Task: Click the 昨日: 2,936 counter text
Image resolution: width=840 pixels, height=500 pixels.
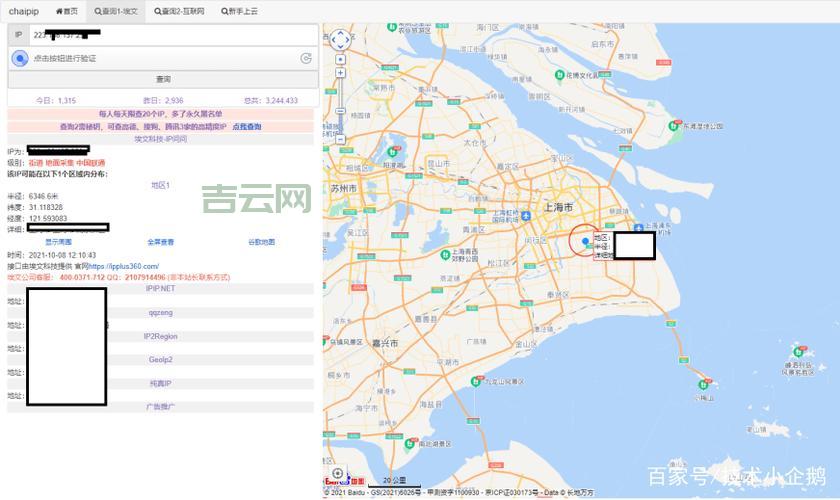Action: 163,100
